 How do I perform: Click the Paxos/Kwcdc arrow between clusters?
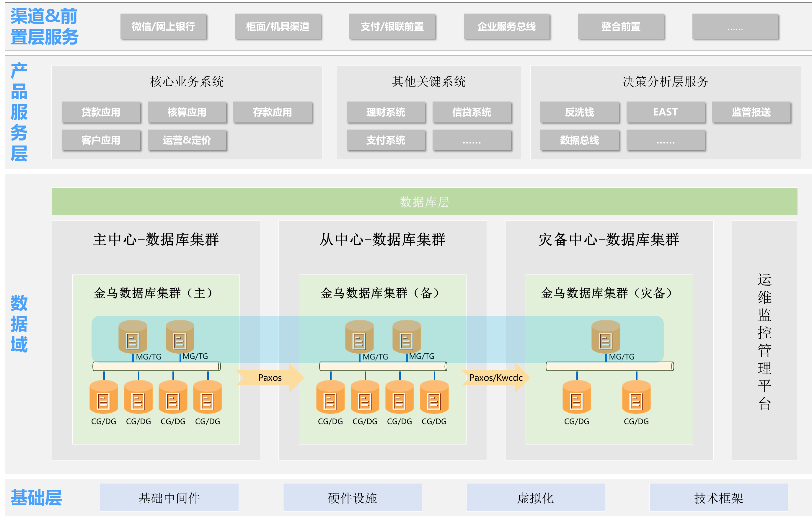(x=495, y=378)
